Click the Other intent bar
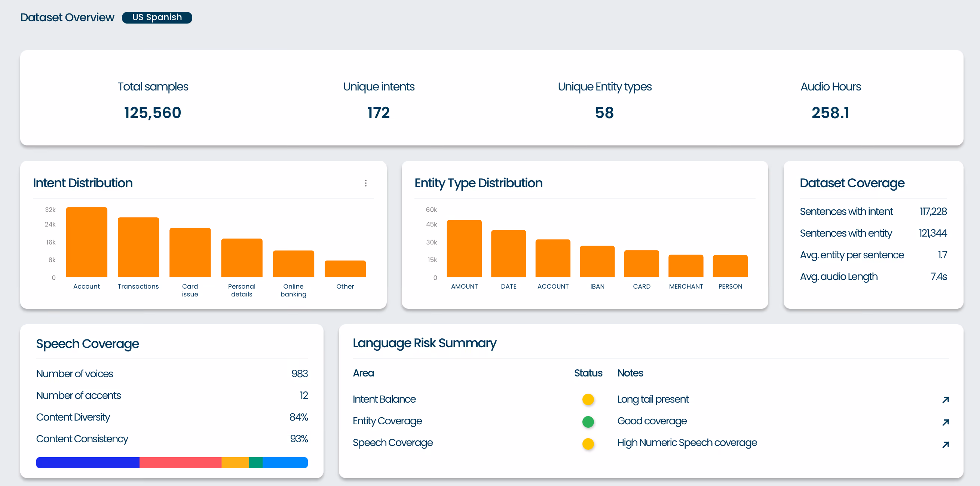980x486 pixels. tap(345, 269)
